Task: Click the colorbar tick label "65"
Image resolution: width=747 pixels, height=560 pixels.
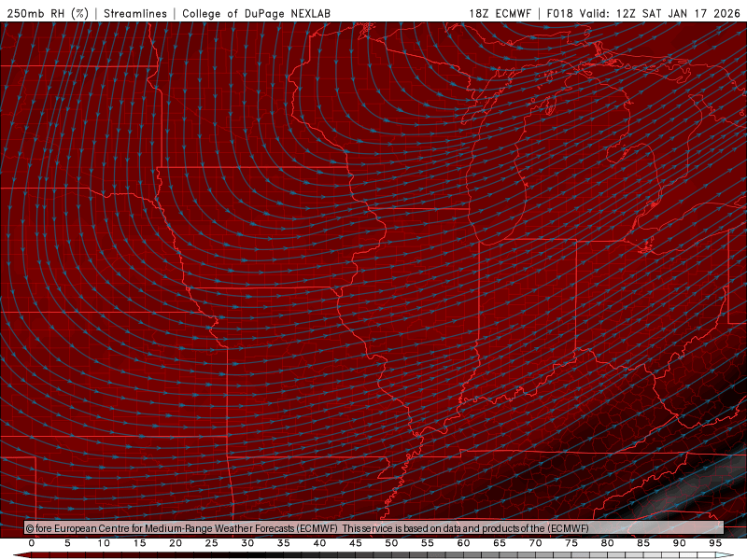Action: [500, 543]
